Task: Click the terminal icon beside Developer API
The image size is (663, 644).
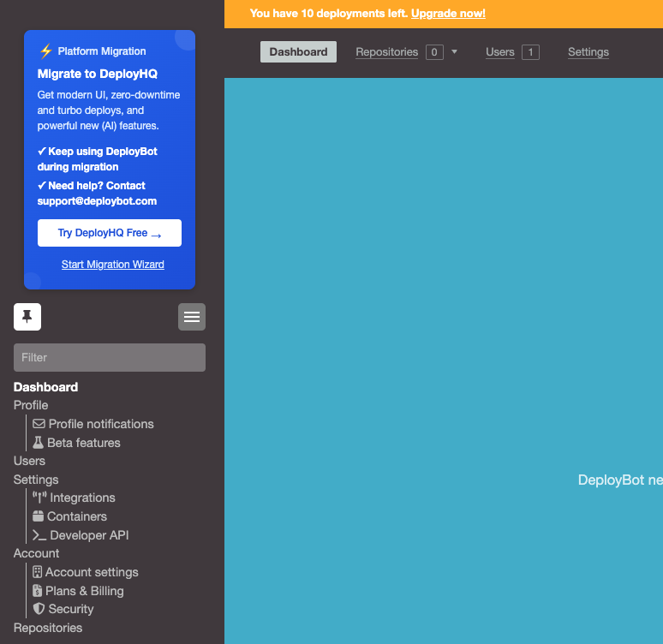Action: coord(39,535)
